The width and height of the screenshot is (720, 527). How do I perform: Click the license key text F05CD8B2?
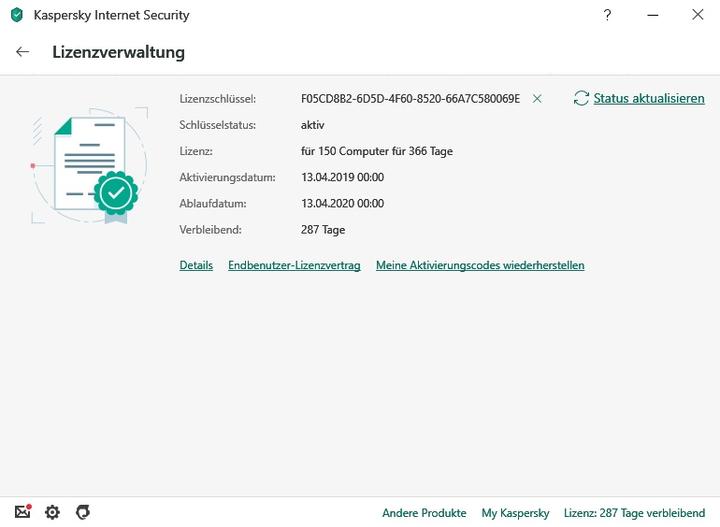pos(410,99)
